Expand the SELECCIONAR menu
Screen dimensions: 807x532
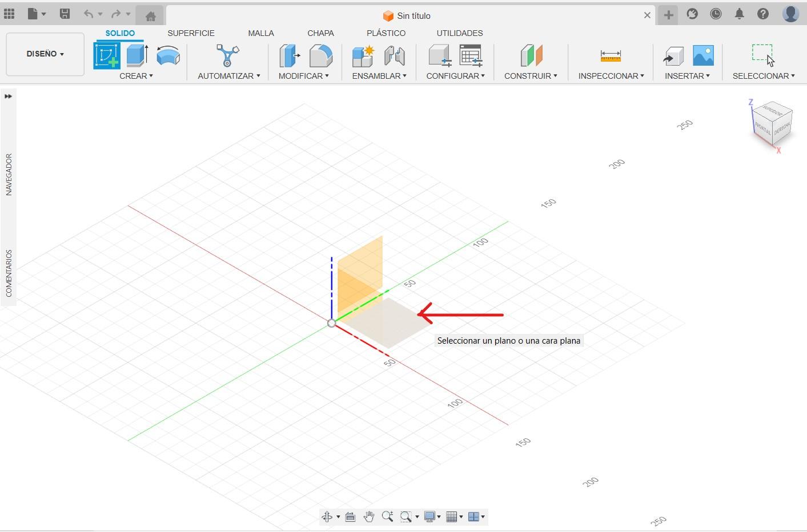(x=764, y=76)
